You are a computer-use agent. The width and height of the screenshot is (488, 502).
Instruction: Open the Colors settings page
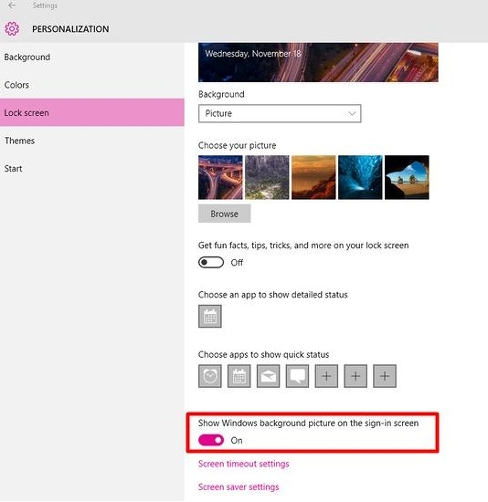coord(92,85)
